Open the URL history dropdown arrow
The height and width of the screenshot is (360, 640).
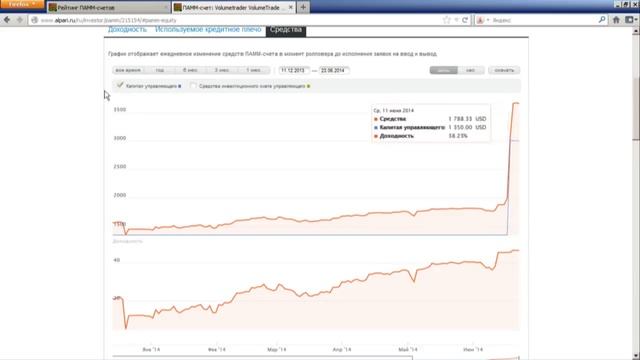(456, 20)
